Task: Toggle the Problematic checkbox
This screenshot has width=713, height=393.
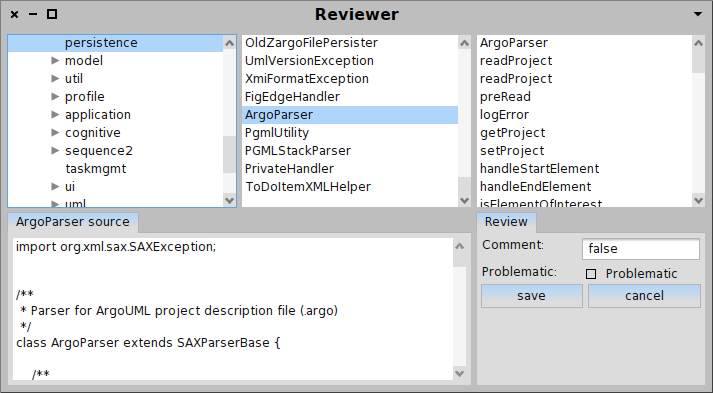Action: click(x=591, y=274)
